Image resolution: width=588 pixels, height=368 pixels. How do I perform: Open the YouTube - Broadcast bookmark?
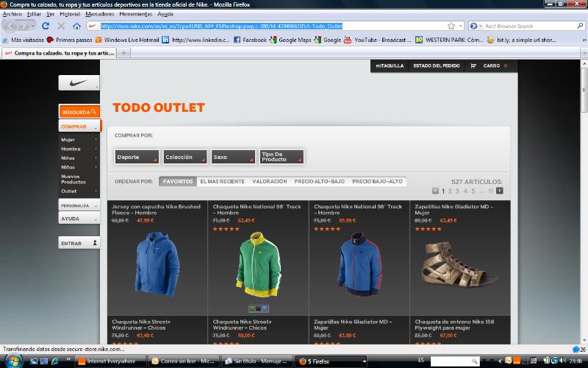(377, 40)
